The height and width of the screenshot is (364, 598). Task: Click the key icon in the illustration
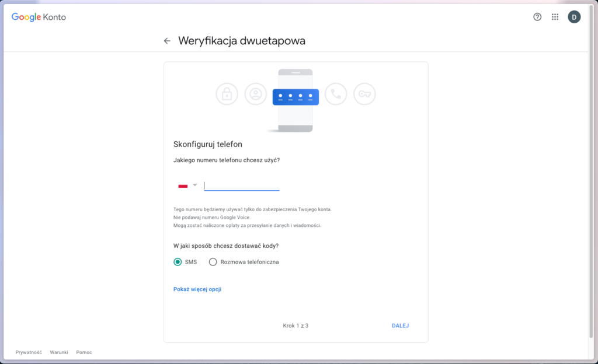tap(364, 94)
